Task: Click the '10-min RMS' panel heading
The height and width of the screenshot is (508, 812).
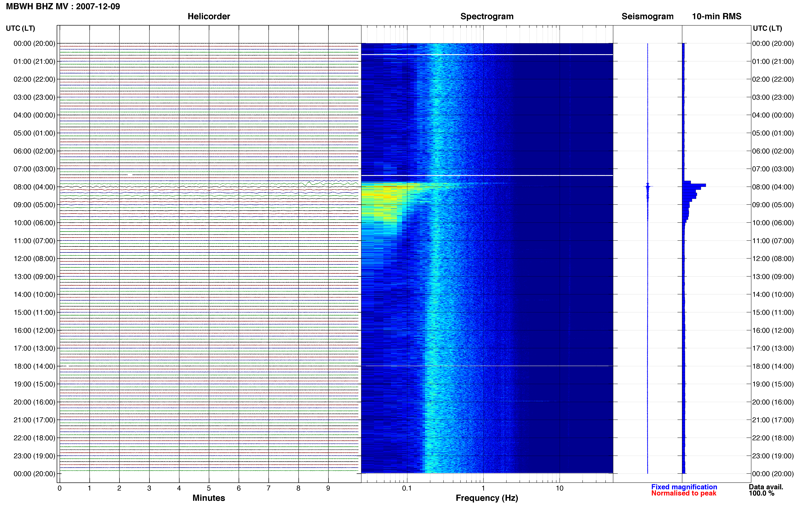Action: 717,16
